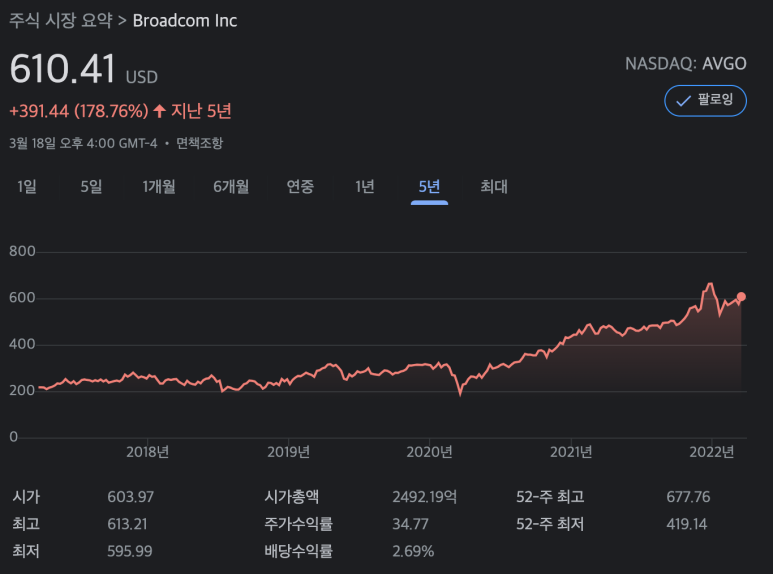Click the USD currency label

[x=141, y=77]
